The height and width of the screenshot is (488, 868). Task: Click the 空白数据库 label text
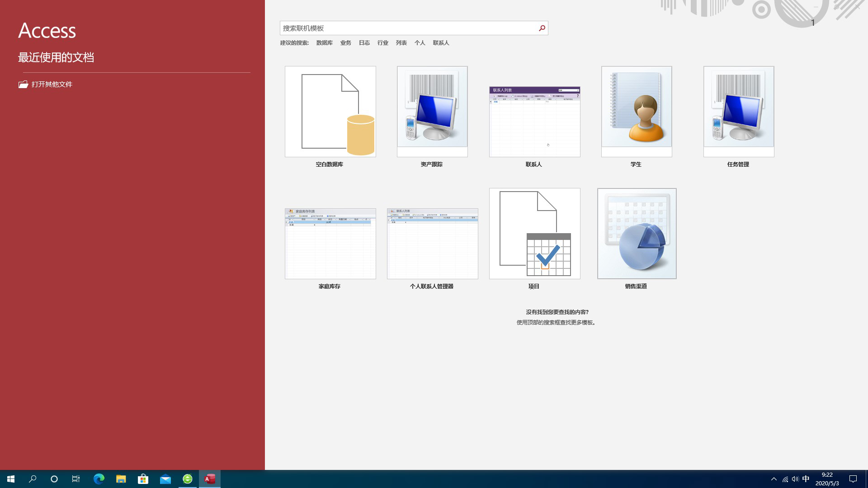click(329, 164)
